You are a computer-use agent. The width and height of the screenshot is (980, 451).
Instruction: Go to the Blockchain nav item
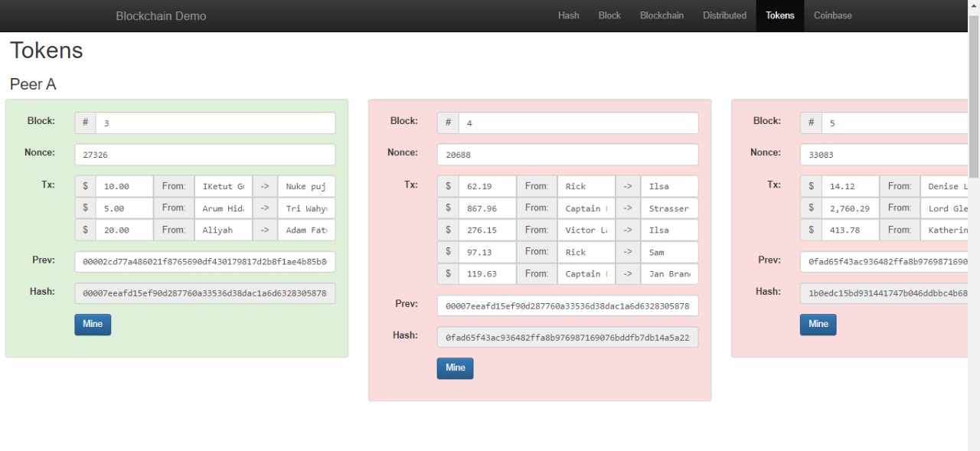(661, 15)
